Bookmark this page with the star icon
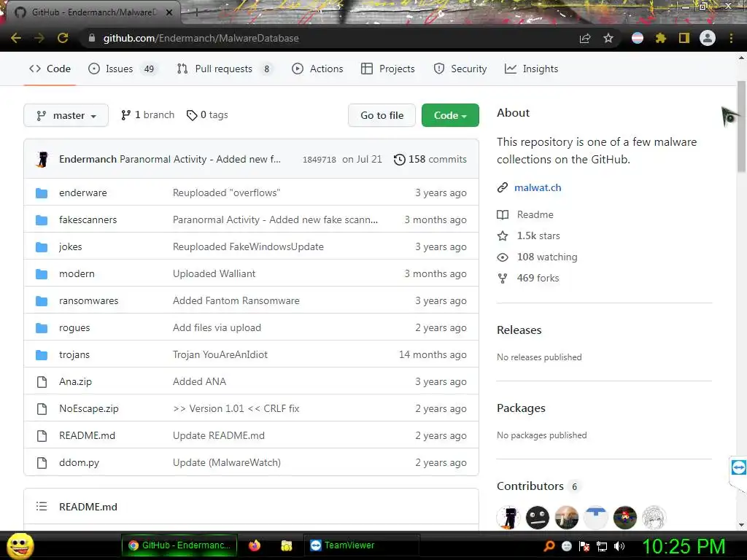This screenshot has height=560, width=747. point(608,38)
